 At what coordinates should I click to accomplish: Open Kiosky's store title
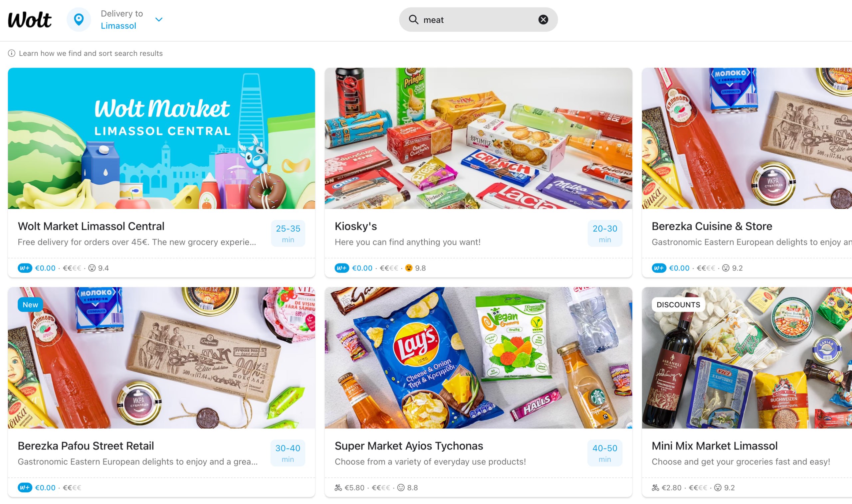(356, 226)
